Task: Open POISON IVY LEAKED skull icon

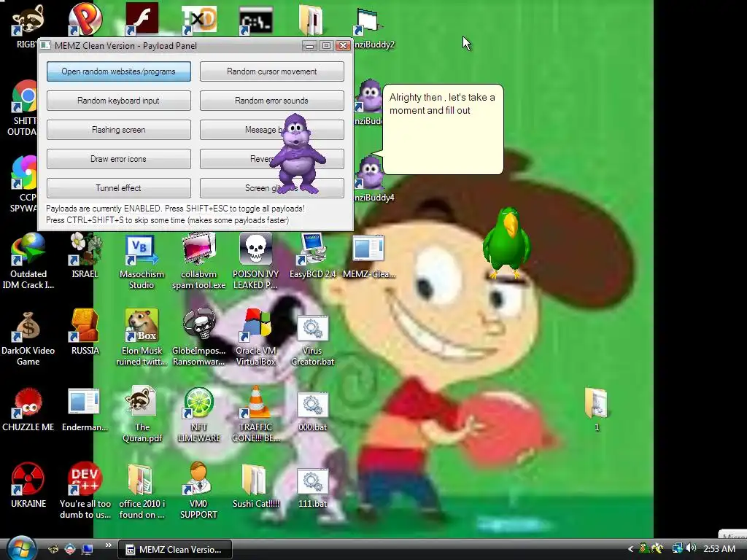Action: (x=255, y=261)
